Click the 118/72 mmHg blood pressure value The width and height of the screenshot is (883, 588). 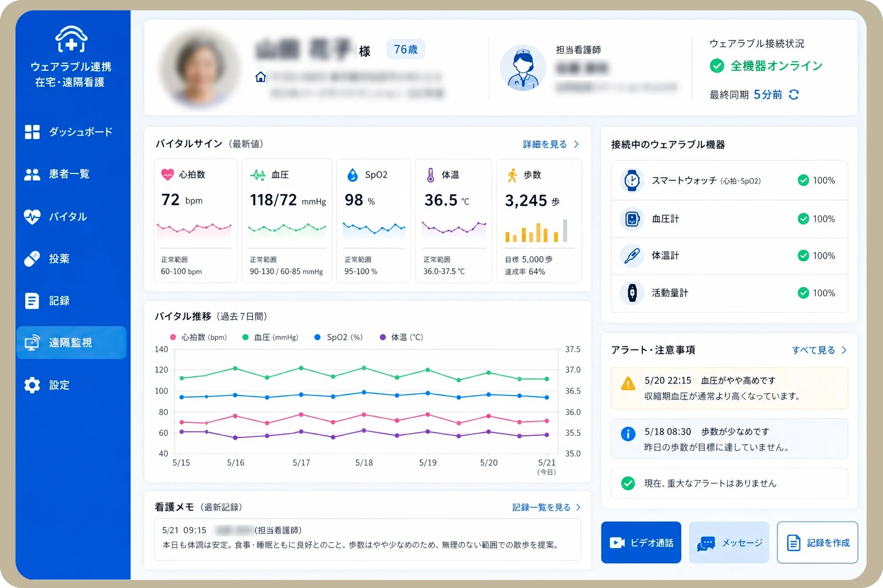288,200
